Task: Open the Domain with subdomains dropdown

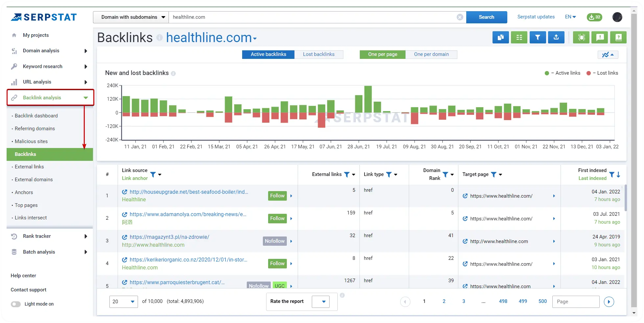Action: [x=130, y=17]
